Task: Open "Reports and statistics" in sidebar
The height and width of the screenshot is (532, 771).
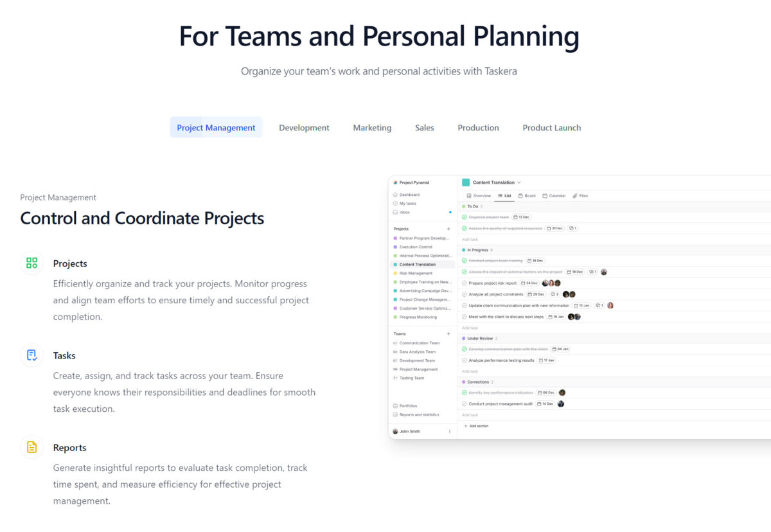Action: pos(419,414)
